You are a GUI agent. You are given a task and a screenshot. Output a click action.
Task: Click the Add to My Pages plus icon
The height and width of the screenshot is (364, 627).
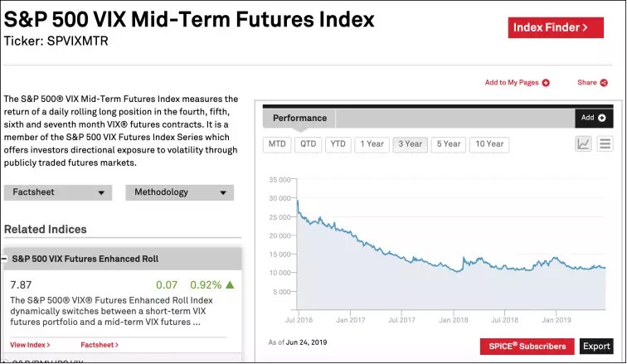point(546,83)
